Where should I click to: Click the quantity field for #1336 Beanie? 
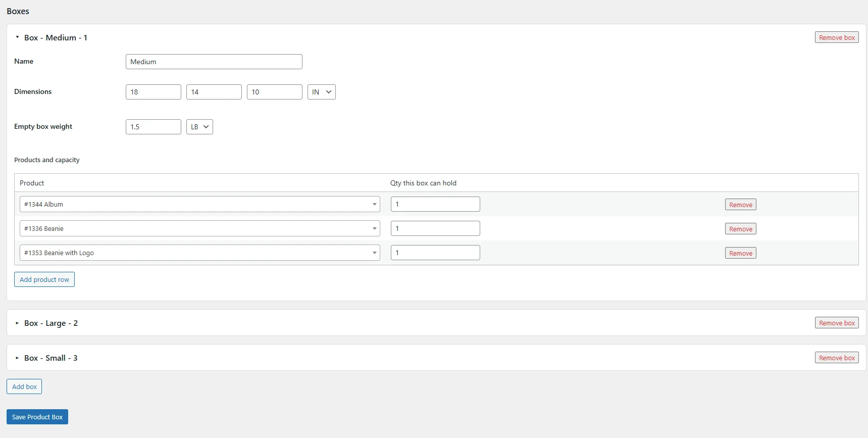coord(435,228)
